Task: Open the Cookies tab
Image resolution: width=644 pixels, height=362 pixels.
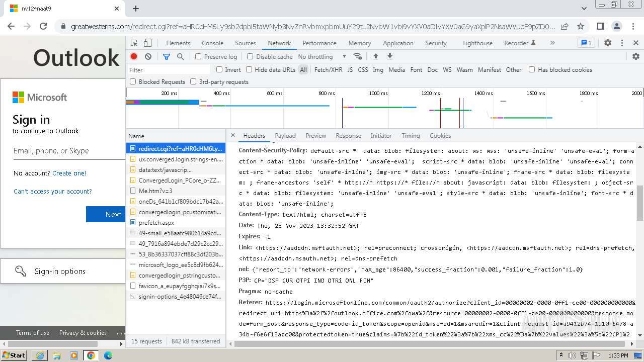Action: pyautogui.click(x=440, y=136)
